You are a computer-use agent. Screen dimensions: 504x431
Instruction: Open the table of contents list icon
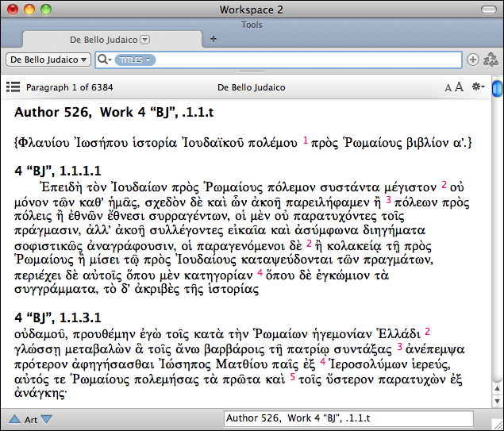pos(13,87)
